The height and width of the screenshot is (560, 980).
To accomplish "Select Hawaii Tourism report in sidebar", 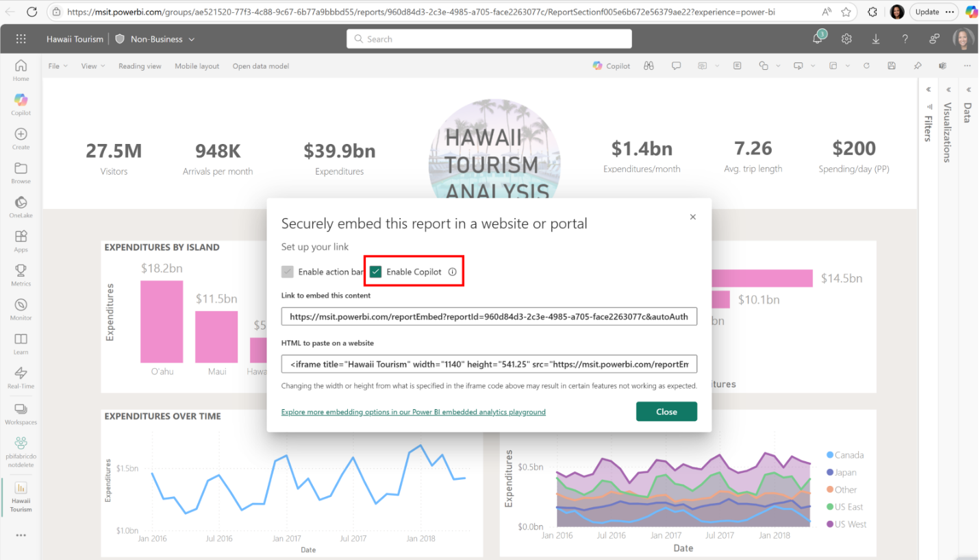I will (x=21, y=497).
